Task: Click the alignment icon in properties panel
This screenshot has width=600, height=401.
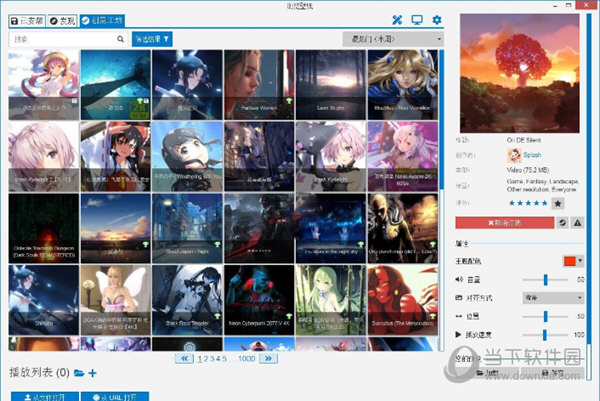Action: pos(459,297)
